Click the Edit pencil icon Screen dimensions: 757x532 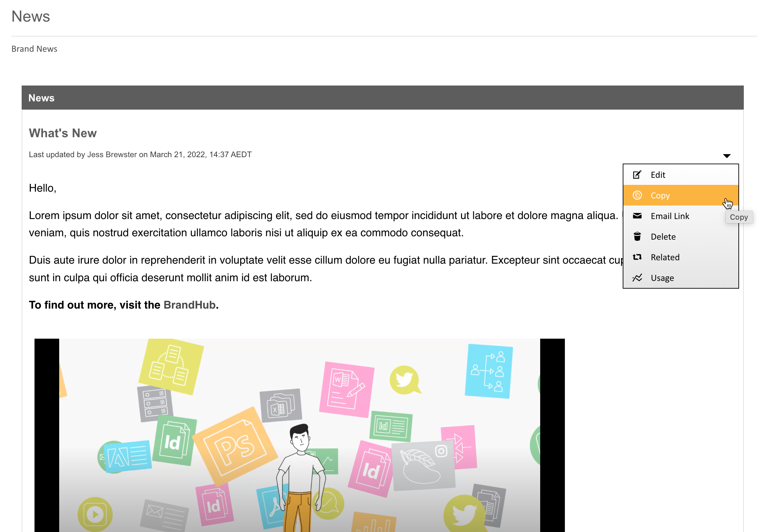pos(637,175)
